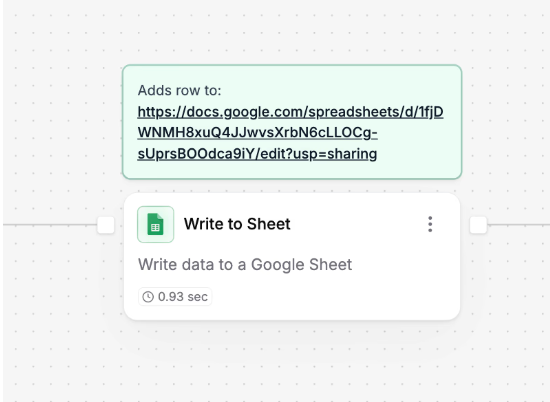Screen dimensions: 550x402
Task: Click the "Adds row to:" label
Action: (180, 91)
